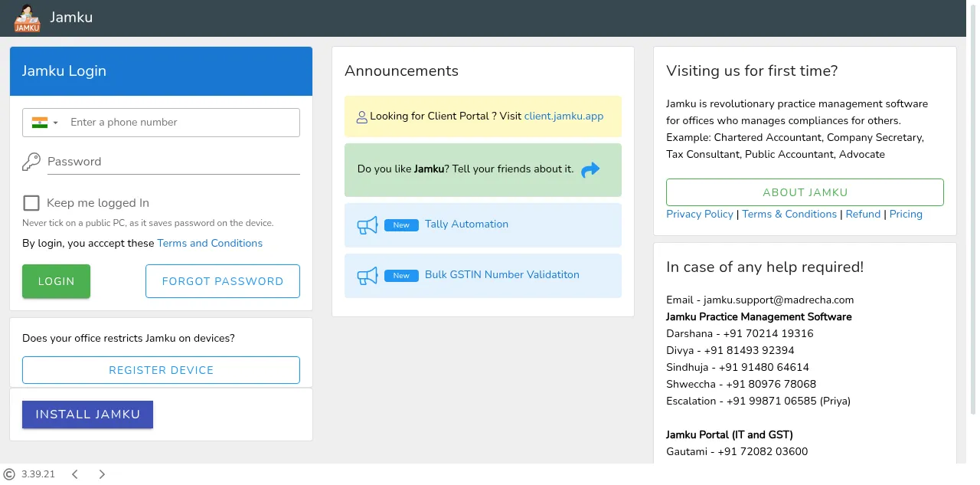980x485 pixels.
Task: Open the Pricing link
Action: [x=906, y=214]
